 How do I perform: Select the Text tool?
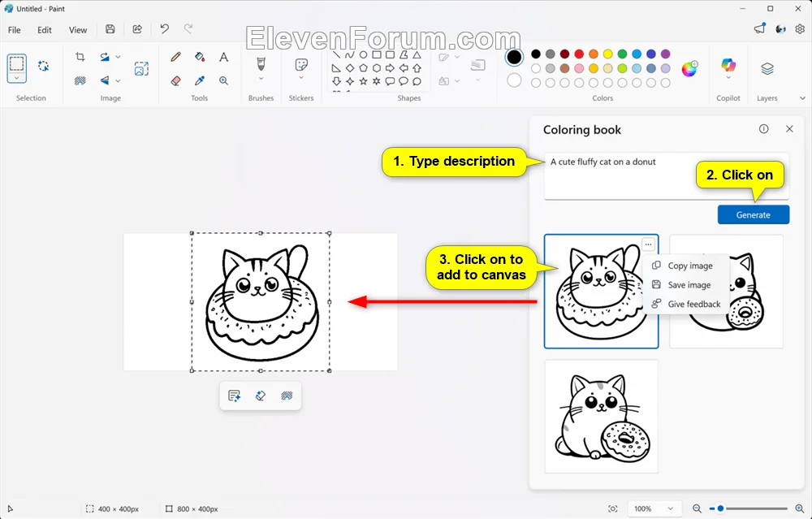(x=223, y=57)
